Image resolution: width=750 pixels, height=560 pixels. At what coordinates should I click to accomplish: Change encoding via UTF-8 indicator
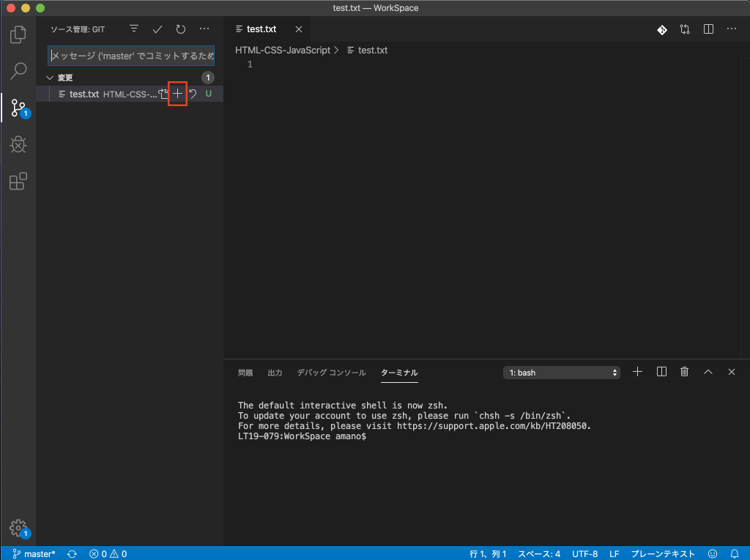585,554
